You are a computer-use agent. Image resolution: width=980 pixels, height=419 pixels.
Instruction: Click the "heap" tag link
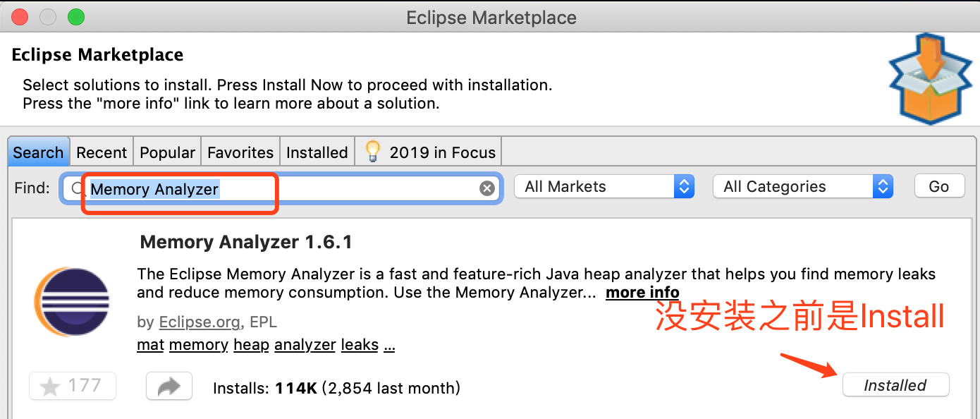tap(252, 345)
